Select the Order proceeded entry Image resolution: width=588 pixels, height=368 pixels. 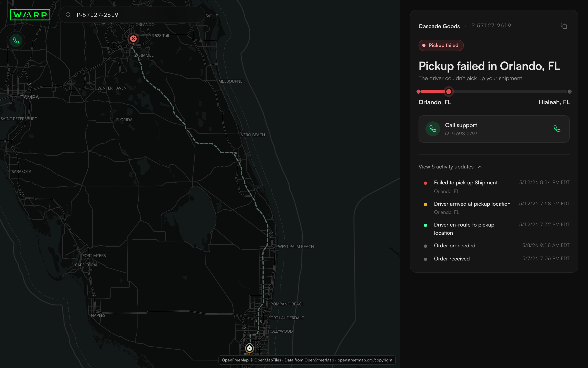click(494, 246)
